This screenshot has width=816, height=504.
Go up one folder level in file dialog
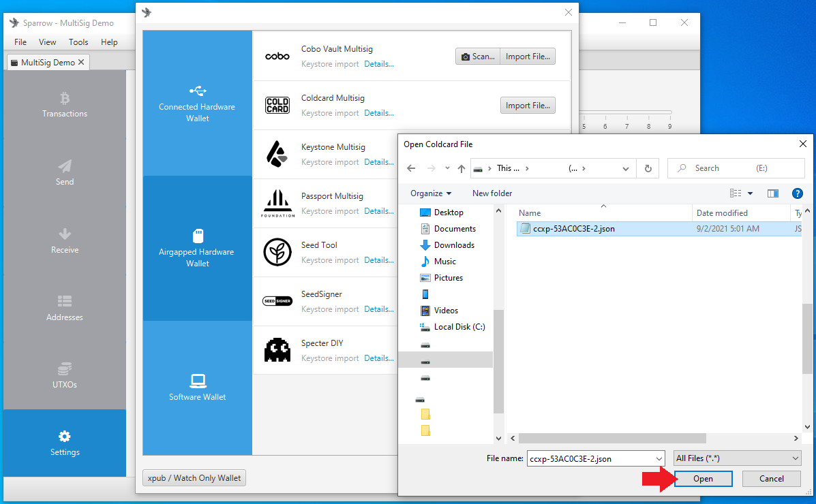click(x=461, y=168)
